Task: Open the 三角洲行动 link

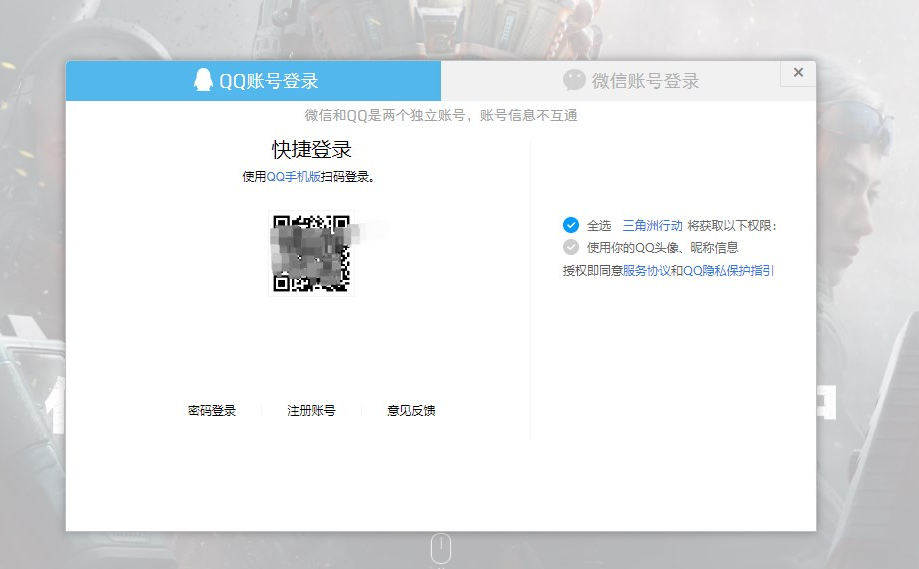Action: [x=652, y=226]
